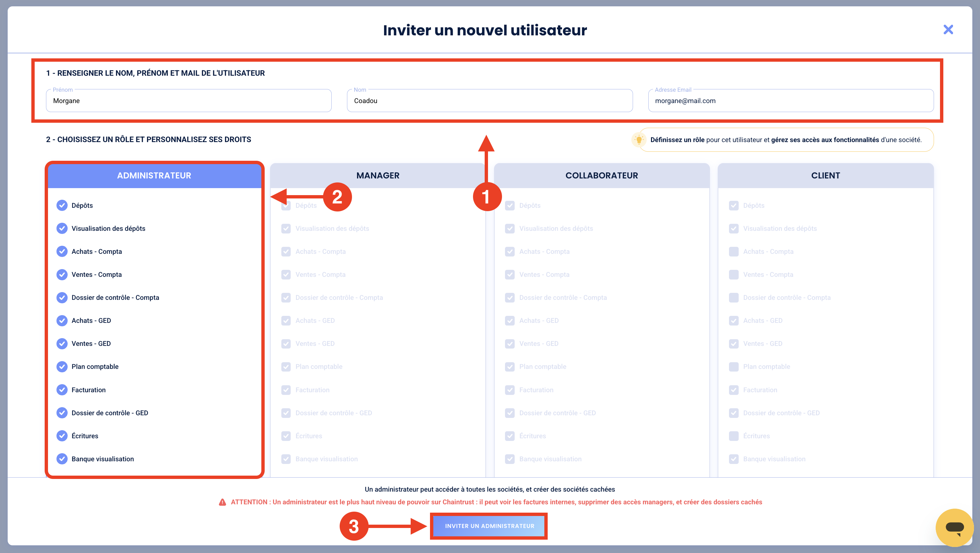Toggle Administrateur Dossier de contrôle - GED checkbox
Viewport: 980px width, 553px height.
62,413
